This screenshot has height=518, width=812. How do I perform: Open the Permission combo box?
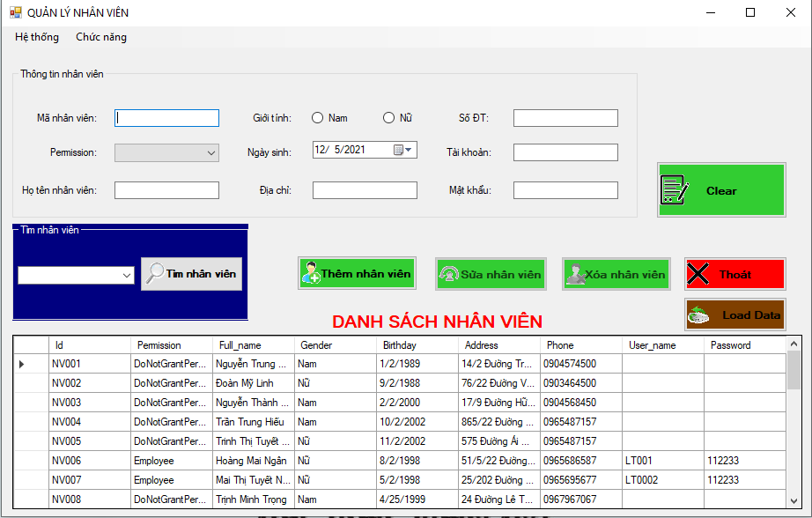coord(166,152)
